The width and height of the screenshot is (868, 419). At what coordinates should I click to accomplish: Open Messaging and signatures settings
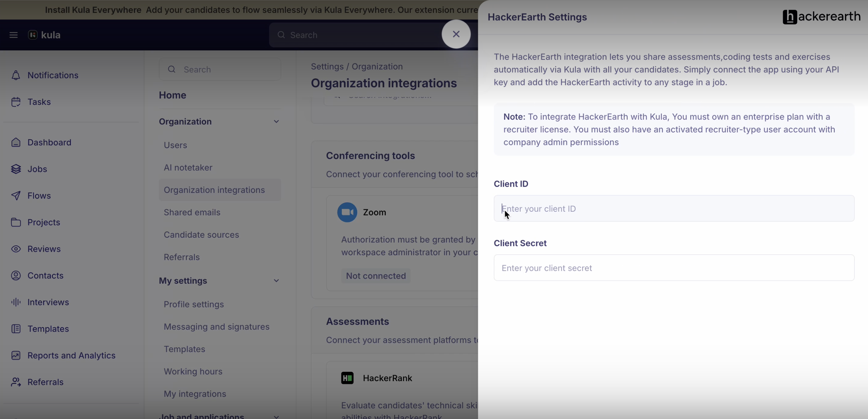click(x=217, y=327)
